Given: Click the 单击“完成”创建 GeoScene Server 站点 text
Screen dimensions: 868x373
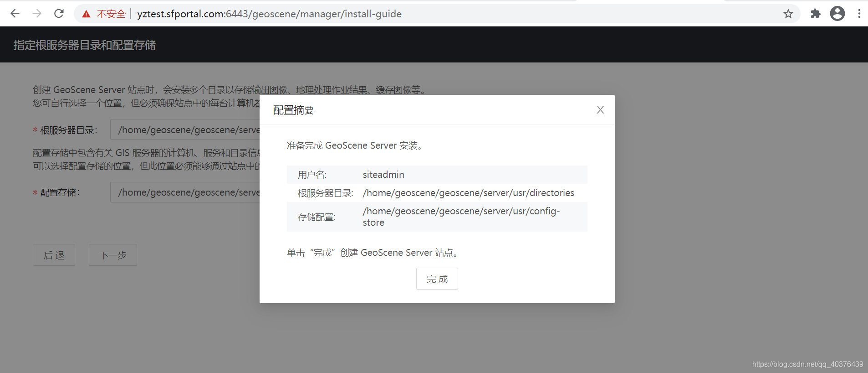Looking at the screenshot, I should [373, 253].
